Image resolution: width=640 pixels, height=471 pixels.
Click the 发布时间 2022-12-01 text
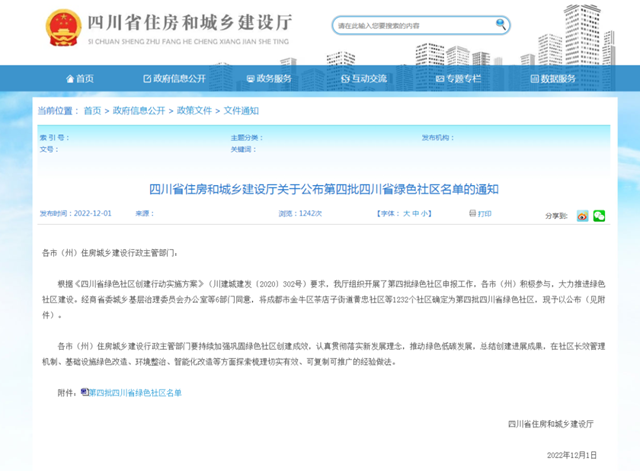[76, 213]
